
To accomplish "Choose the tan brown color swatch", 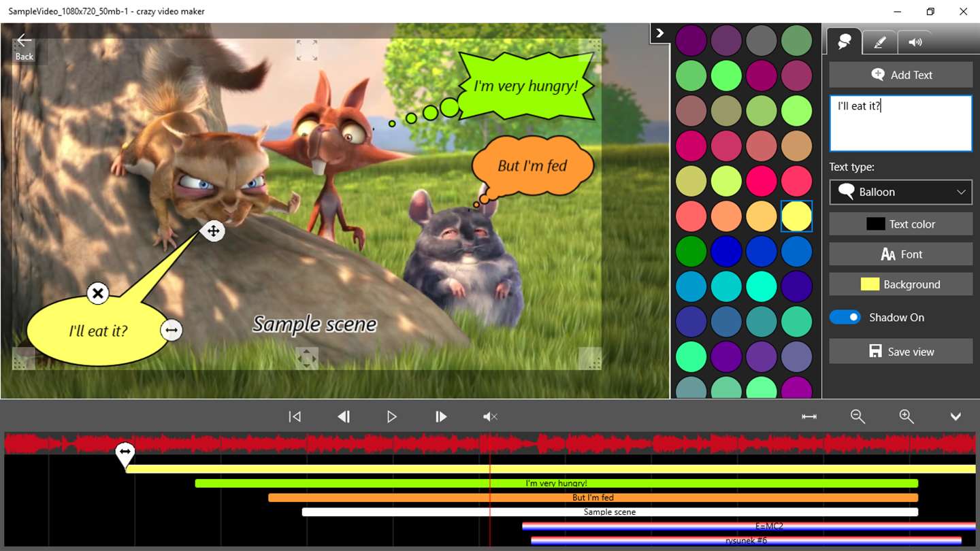I will tap(797, 146).
